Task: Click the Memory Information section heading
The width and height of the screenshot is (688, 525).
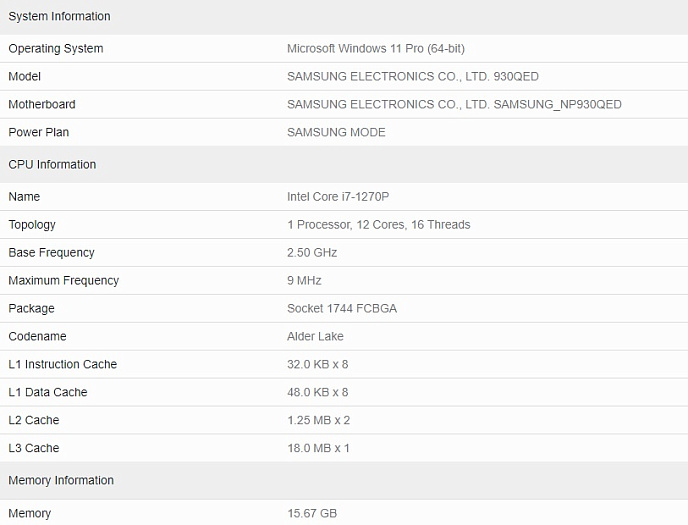Action: tap(61, 480)
